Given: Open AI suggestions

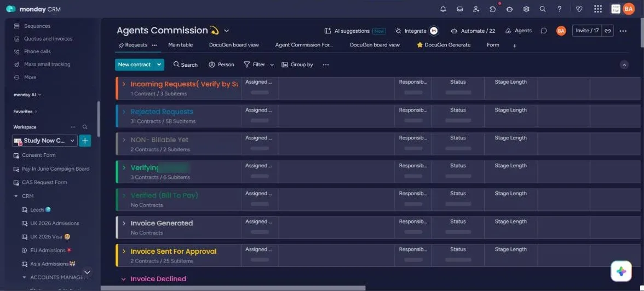Looking at the screenshot, I should (x=355, y=31).
